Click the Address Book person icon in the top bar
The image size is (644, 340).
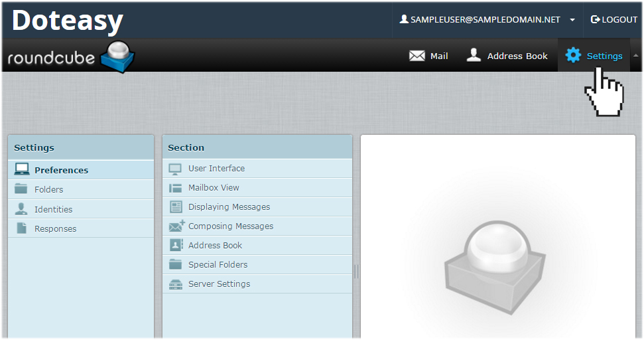pyautogui.click(x=474, y=55)
